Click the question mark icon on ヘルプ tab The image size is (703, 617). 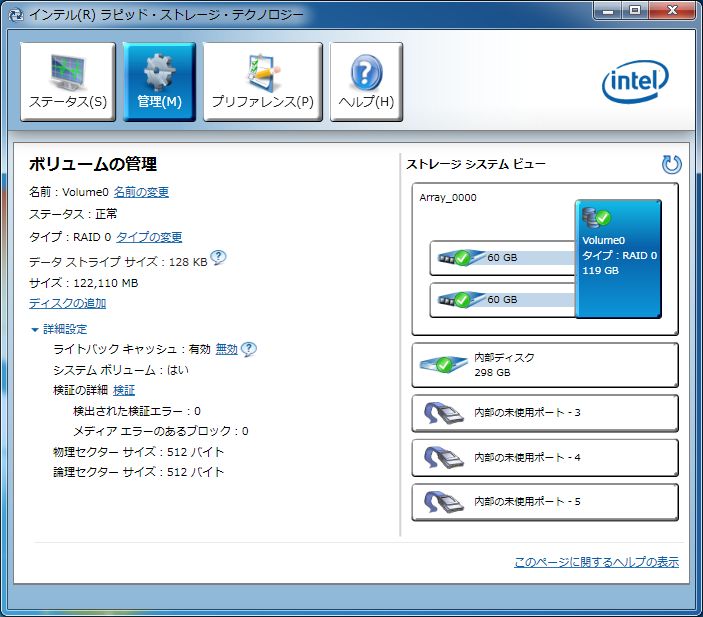pyautogui.click(x=366, y=72)
